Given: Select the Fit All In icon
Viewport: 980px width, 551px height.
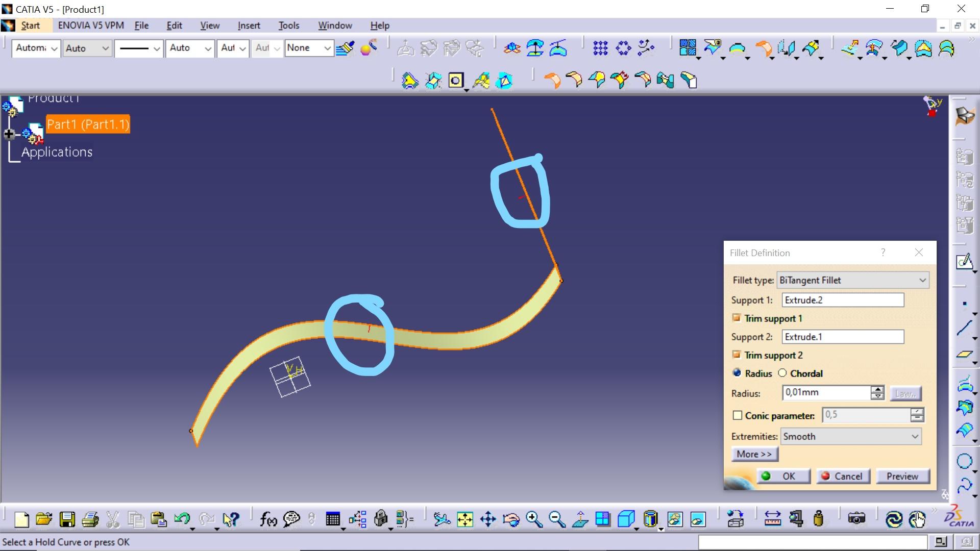Looking at the screenshot, I should coord(464,519).
